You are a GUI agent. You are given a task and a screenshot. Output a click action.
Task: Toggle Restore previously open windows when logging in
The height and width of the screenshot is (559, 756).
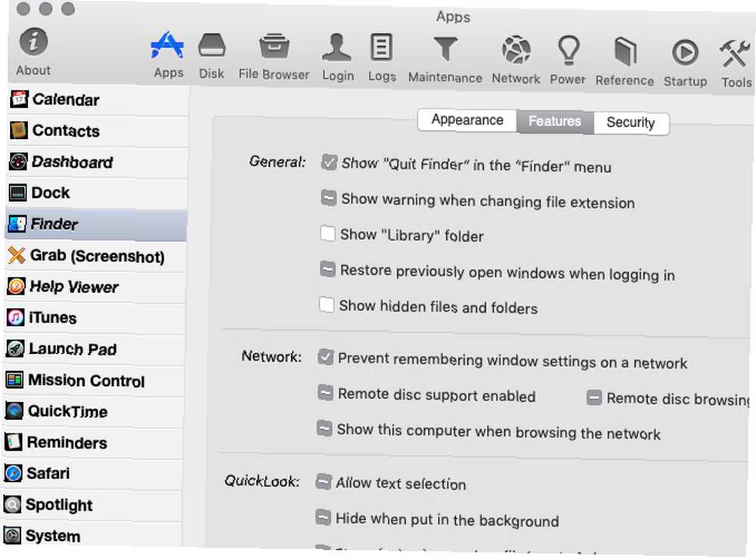coord(327,269)
